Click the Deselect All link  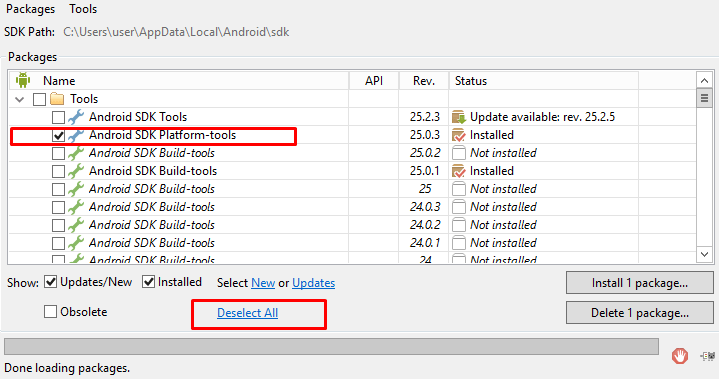[x=248, y=313]
